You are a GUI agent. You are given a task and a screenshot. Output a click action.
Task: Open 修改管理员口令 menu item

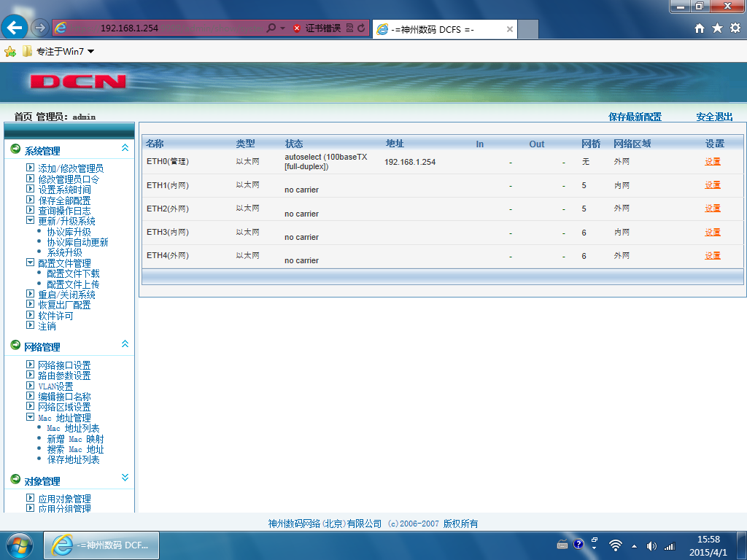pyautogui.click(x=69, y=179)
